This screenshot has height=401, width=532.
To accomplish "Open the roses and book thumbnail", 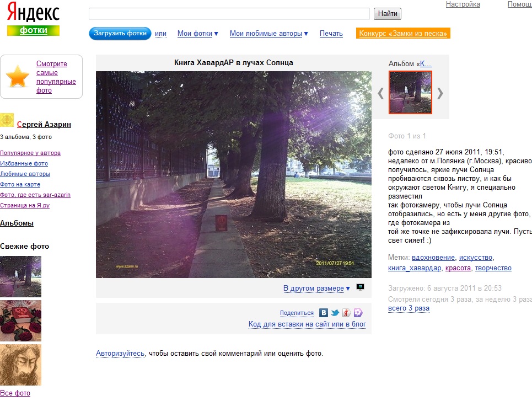I will pyautogui.click(x=21, y=321).
